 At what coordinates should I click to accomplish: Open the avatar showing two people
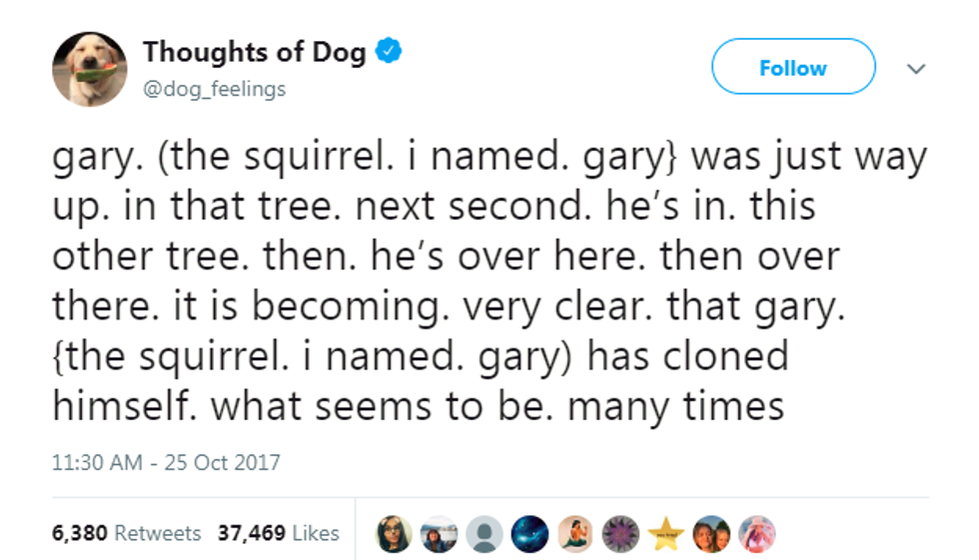711,534
